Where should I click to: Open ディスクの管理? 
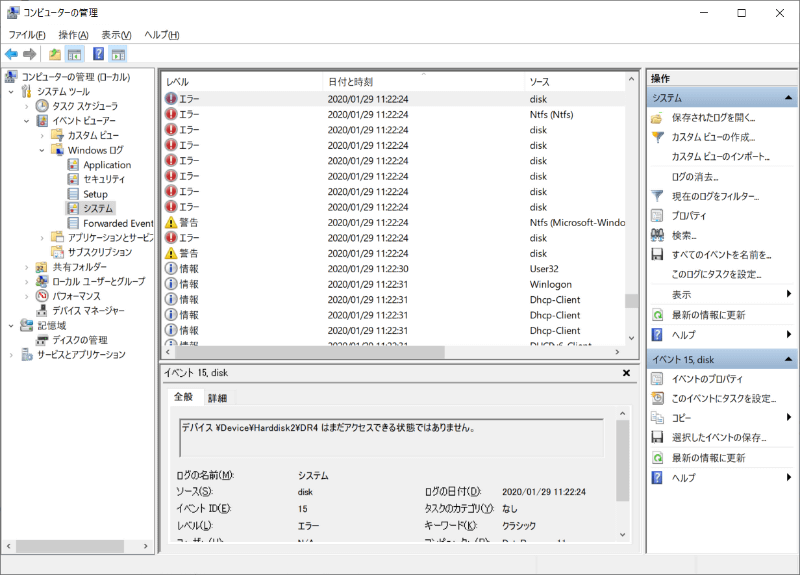click(x=80, y=340)
